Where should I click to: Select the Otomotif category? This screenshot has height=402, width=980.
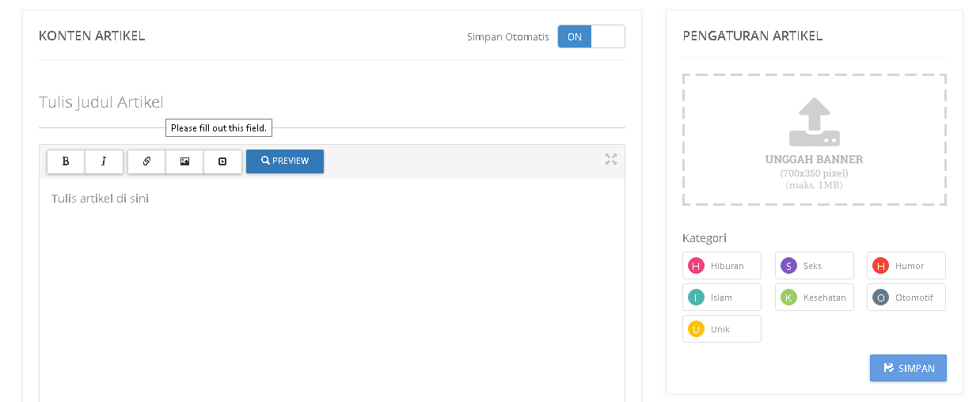pos(906,298)
